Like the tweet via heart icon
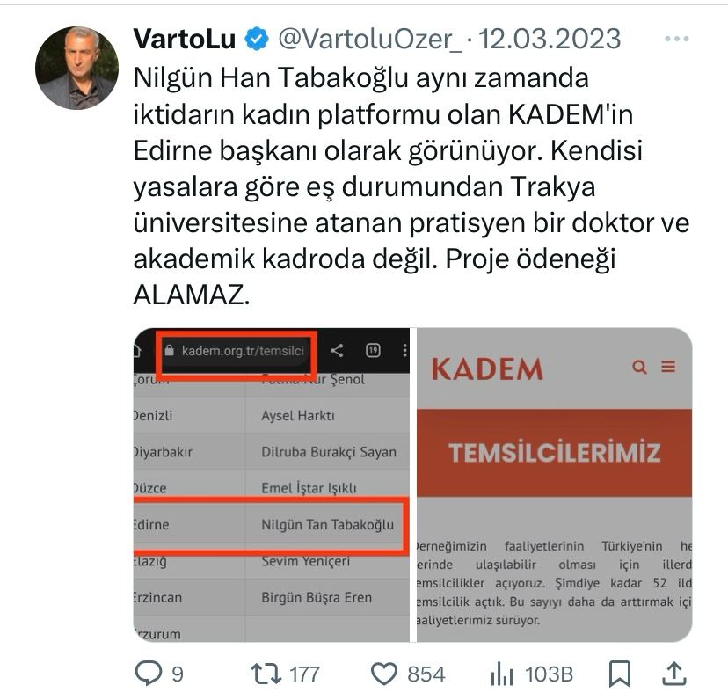This screenshot has height=700, width=728. click(x=384, y=674)
